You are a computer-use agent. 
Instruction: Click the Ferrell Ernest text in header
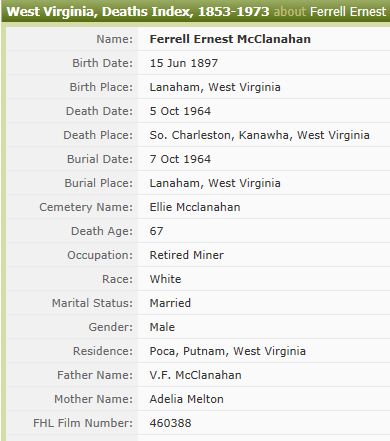[348, 12]
